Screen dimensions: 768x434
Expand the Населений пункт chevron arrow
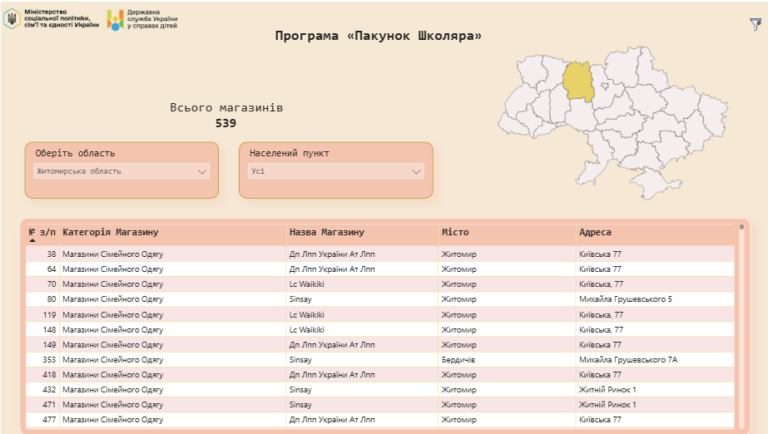coord(416,171)
